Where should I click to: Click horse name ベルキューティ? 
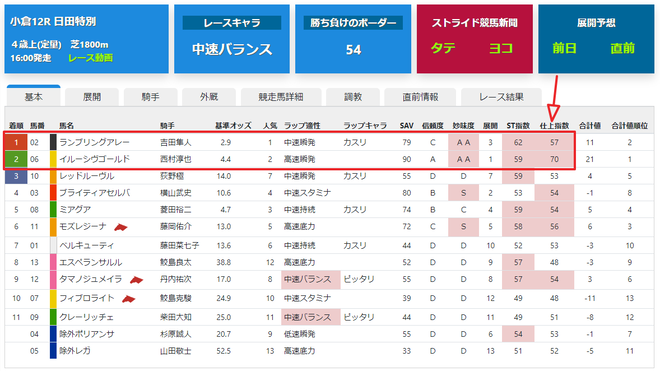[x=87, y=246]
